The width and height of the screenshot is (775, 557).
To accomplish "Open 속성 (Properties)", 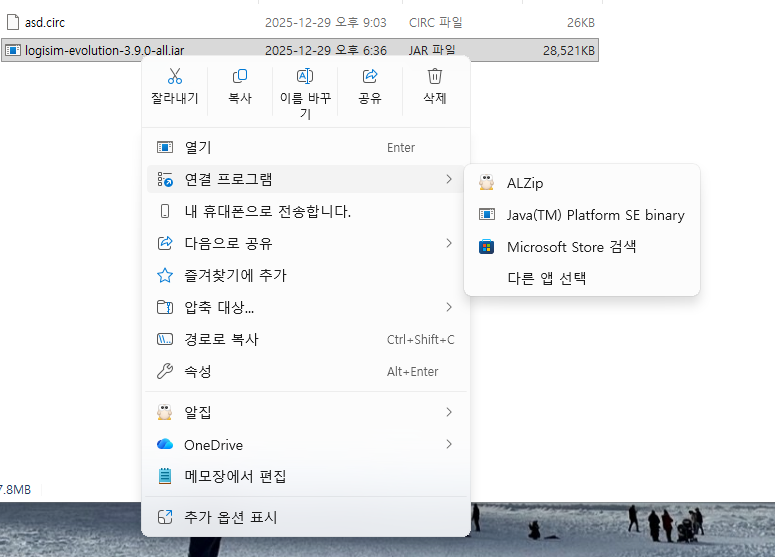I will click(306, 371).
